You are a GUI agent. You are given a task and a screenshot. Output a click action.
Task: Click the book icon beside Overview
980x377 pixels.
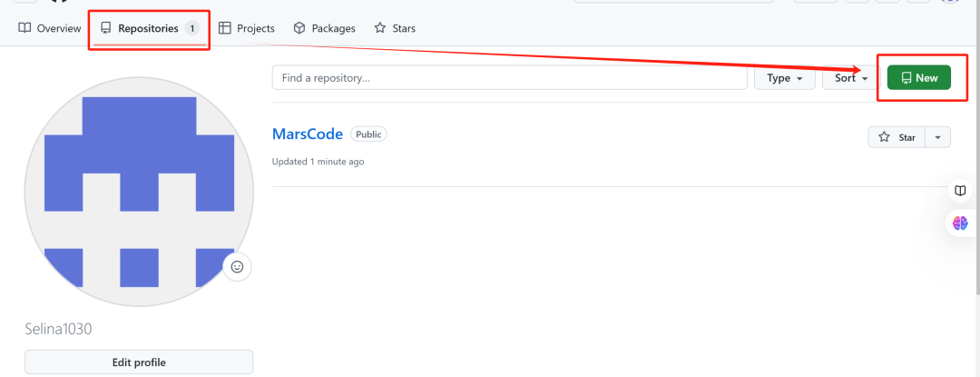24,28
